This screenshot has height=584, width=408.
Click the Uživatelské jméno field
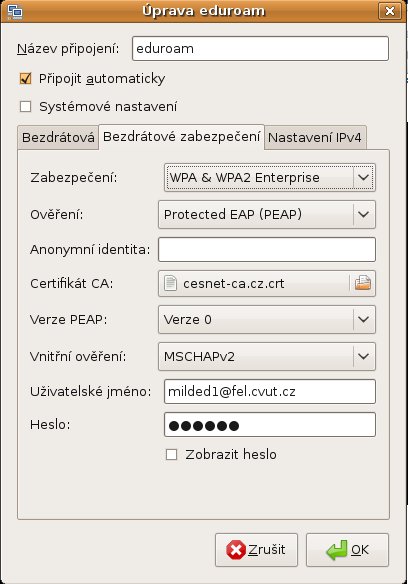coord(270,391)
